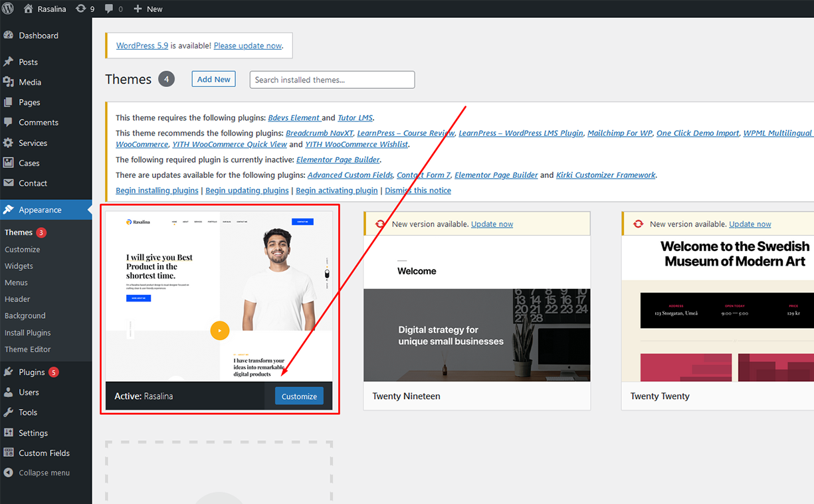Viewport: 814px width, 504px height.
Task: Open the Elementor Page Builder inactive plugin link
Action: 338,159
